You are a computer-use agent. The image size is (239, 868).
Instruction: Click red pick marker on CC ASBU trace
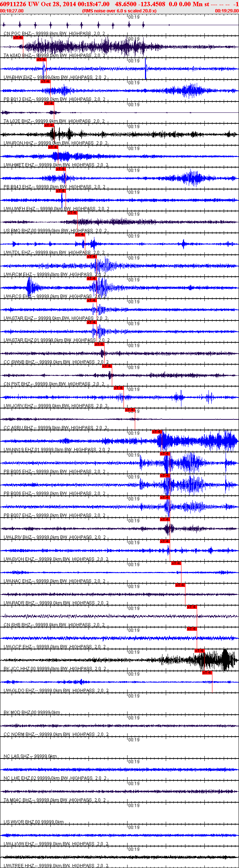pos(130,410)
